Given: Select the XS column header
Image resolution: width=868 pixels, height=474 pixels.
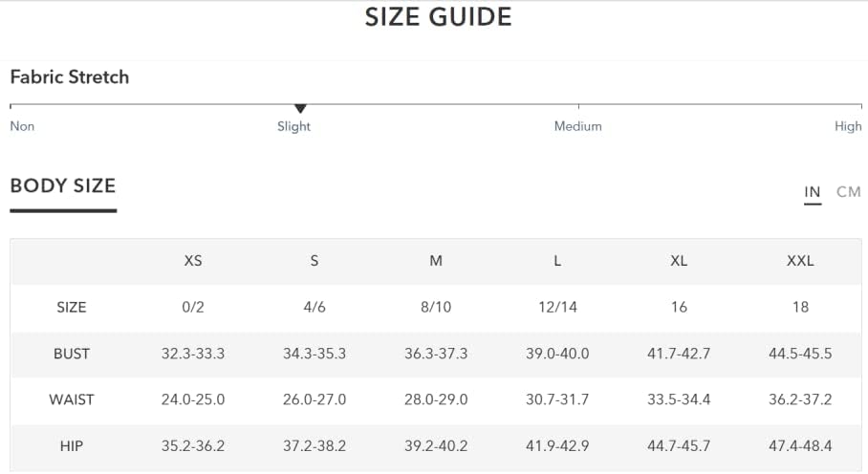Looking at the screenshot, I should click(x=193, y=261).
